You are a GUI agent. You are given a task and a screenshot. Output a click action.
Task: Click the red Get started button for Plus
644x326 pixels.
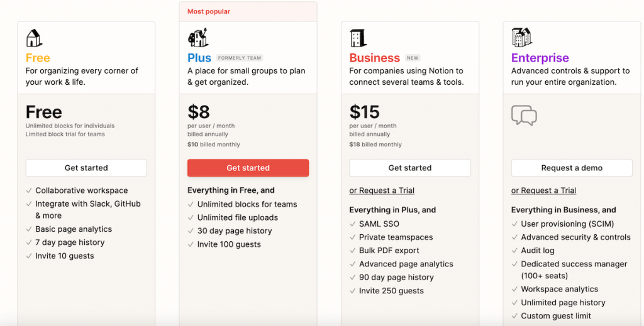tap(248, 168)
